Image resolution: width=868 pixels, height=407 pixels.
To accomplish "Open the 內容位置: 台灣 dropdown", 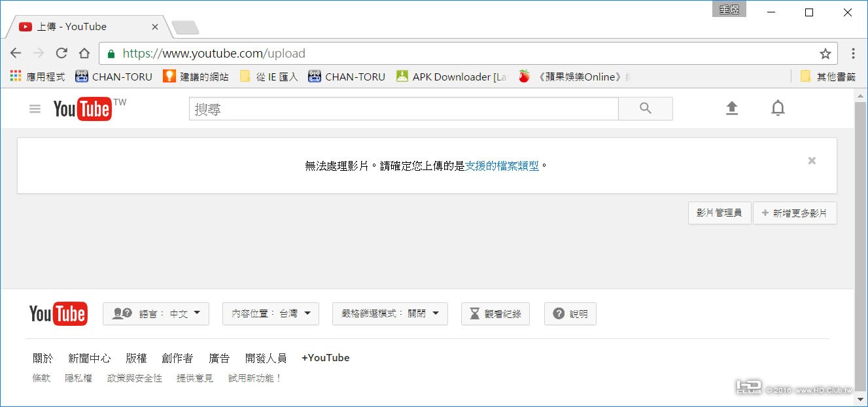I will click(x=271, y=313).
